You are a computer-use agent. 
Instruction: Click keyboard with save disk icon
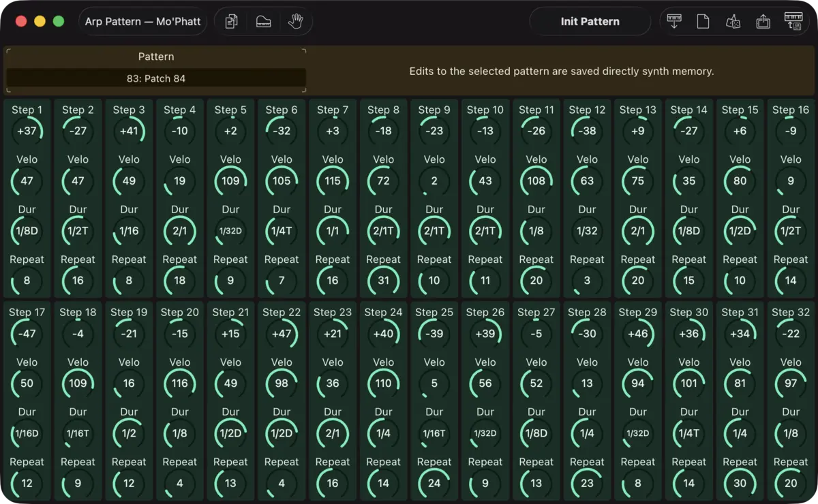(793, 22)
